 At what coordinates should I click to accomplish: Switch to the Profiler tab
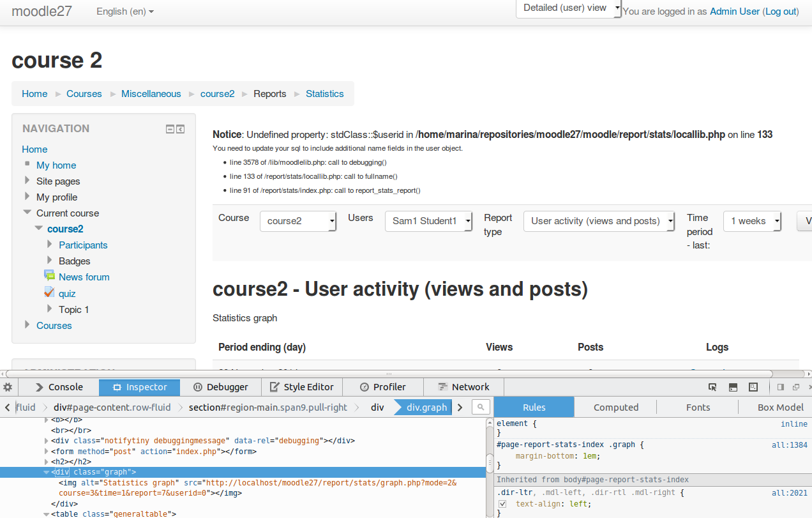point(383,387)
